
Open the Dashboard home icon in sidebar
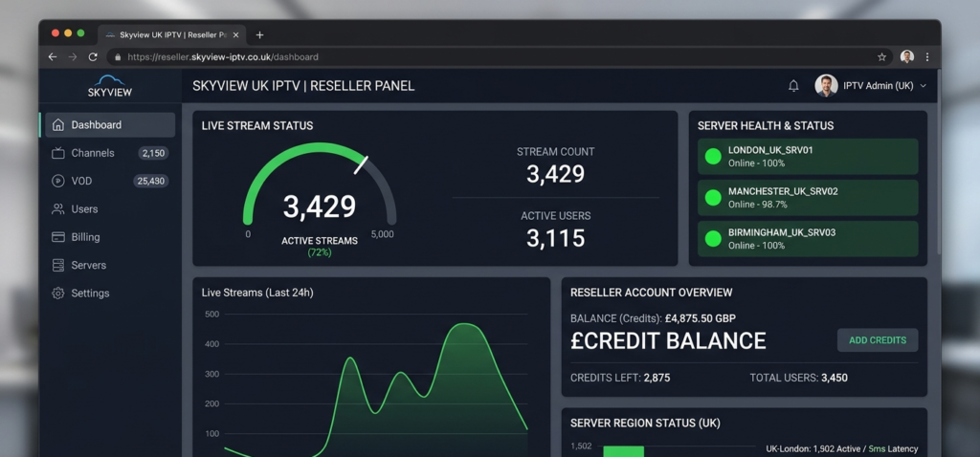pyautogui.click(x=58, y=125)
